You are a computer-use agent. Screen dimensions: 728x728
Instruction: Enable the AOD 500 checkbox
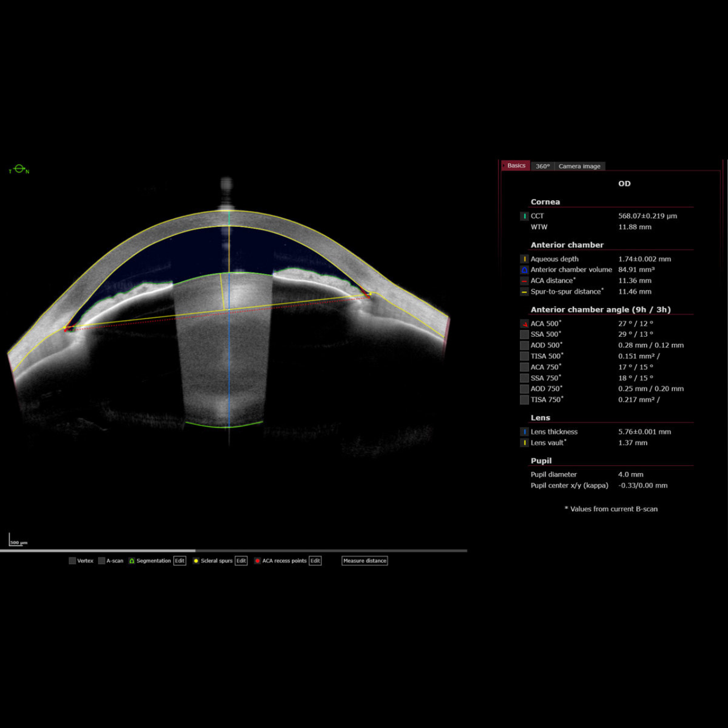click(x=524, y=345)
